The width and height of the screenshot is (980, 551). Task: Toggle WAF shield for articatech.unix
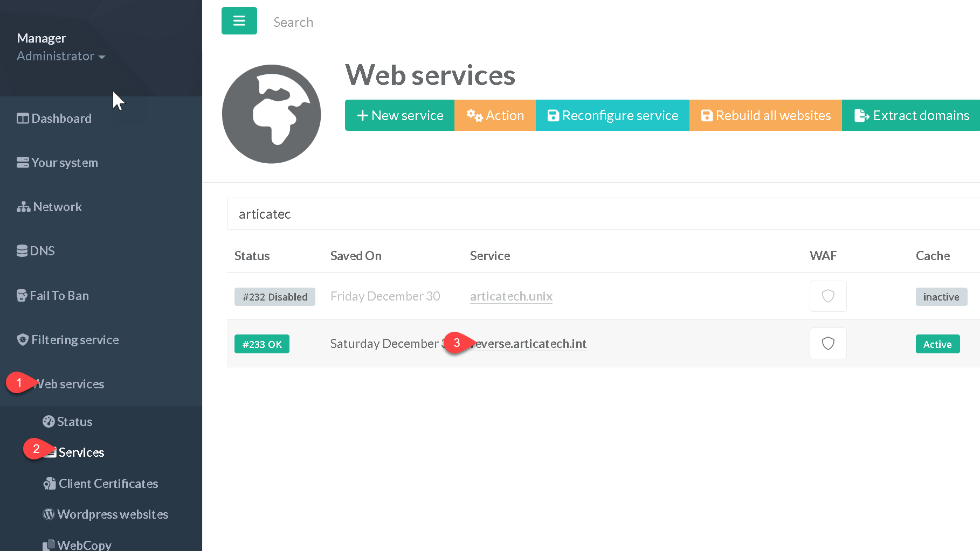827,296
